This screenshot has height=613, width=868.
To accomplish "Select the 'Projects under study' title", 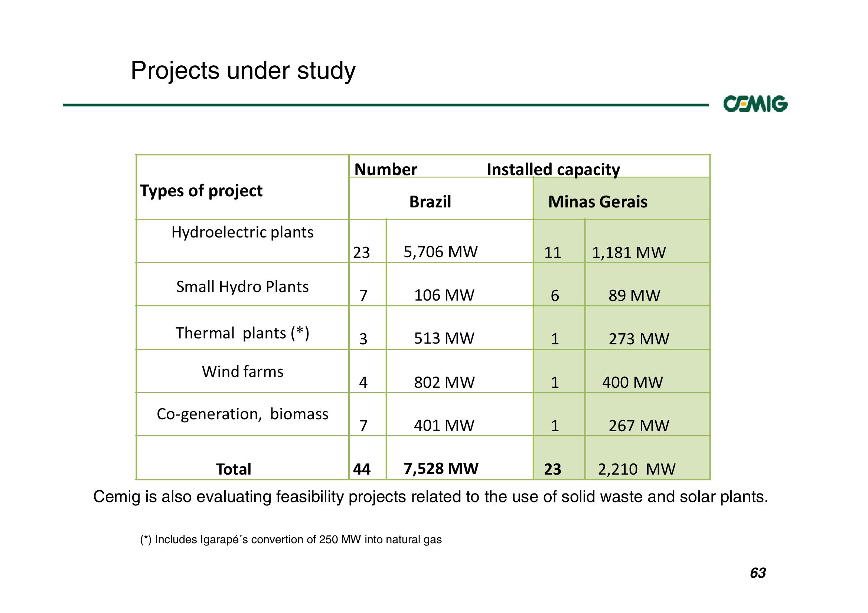I will coord(243,71).
